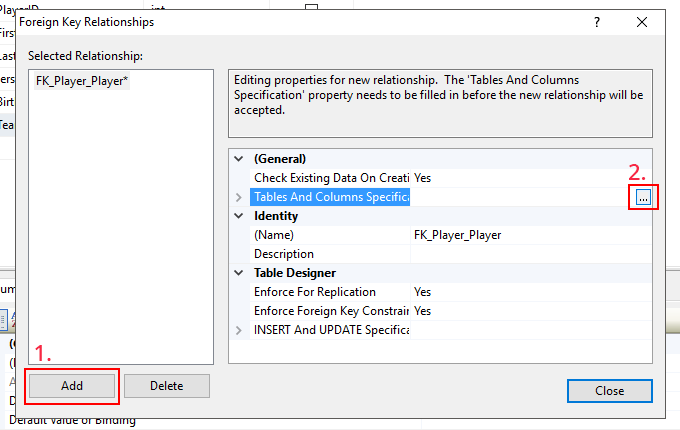This screenshot has height=430, width=680.
Task: Click the Delete relationship button
Action: 167,386
